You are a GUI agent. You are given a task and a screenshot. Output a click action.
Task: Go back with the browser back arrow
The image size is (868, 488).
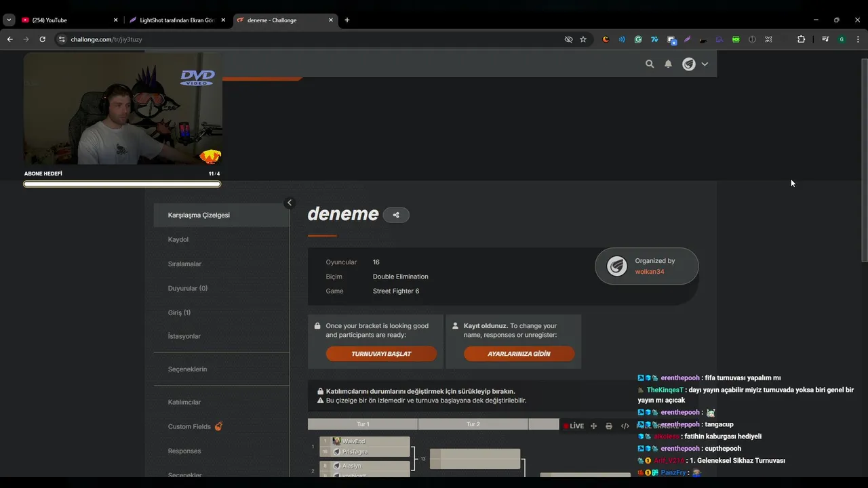[x=9, y=39]
